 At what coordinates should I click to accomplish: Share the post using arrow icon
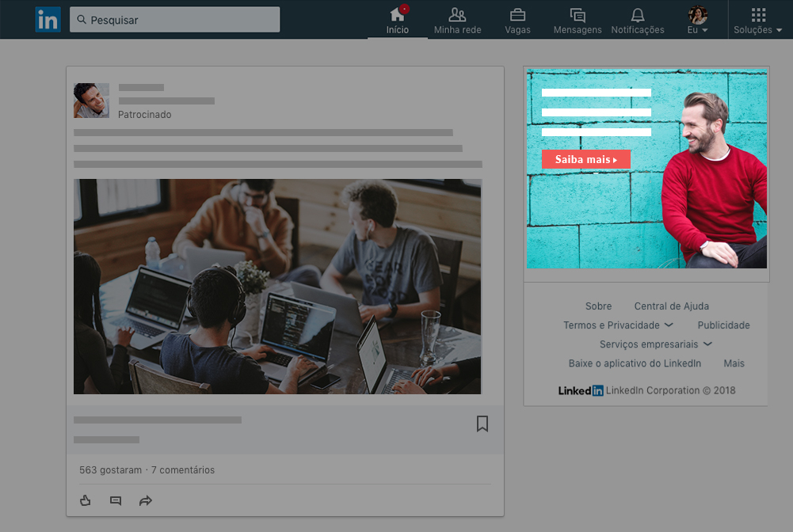click(x=146, y=500)
